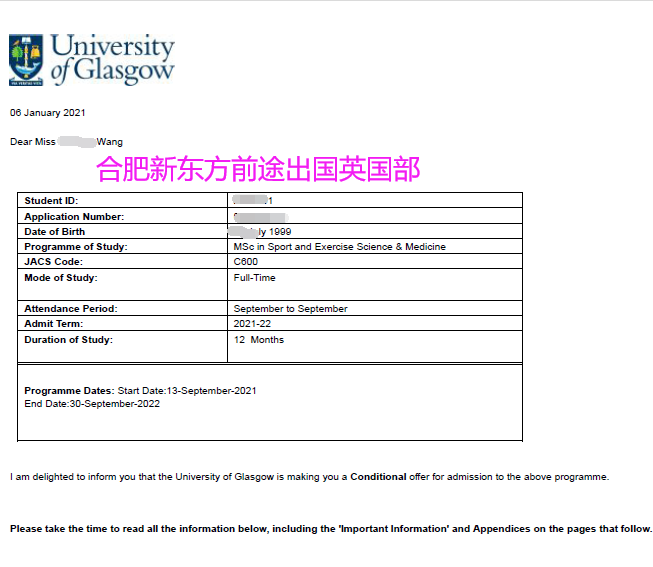
Task: Click the '12 Months' duration value
Action: [x=259, y=340]
